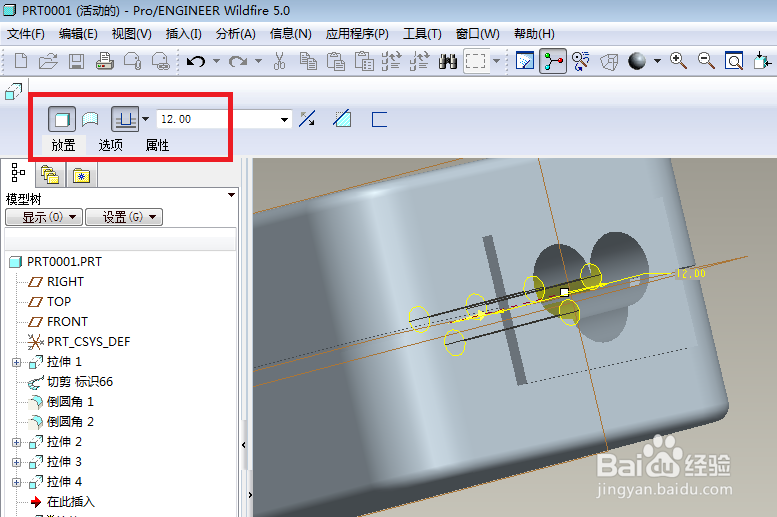Toggle the Repaint view icon
This screenshot has width=777, height=517.
[x=525, y=61]
